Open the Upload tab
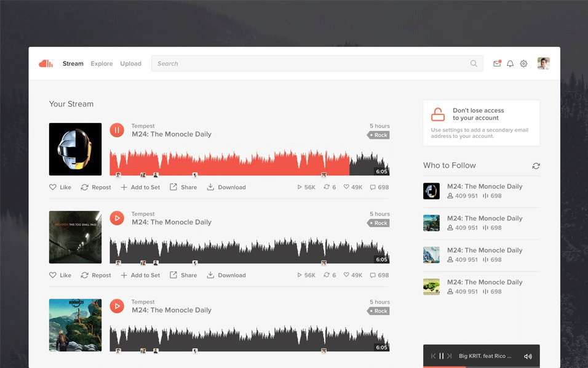Screen dimensions: 588x368 point(130,63)
